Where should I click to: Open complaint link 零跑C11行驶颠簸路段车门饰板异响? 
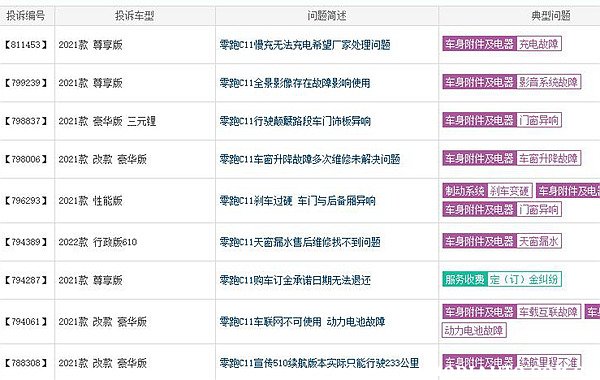(295, 121)
